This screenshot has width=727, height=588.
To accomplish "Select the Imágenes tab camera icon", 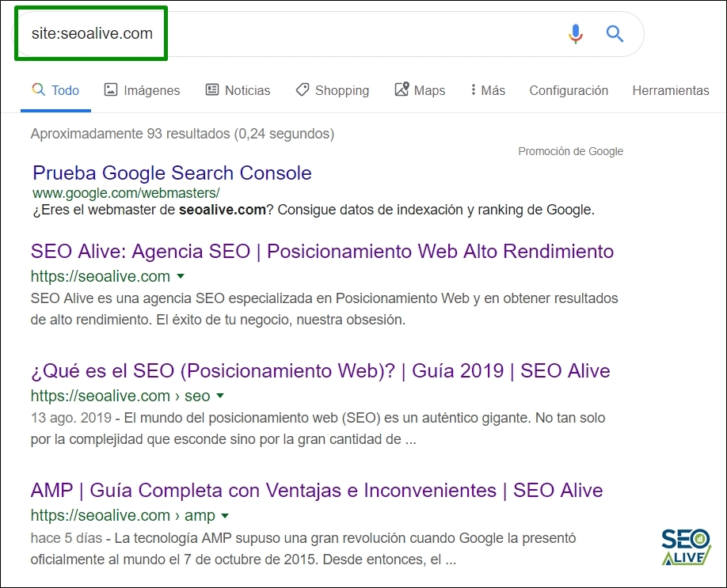I will point(112,89).
